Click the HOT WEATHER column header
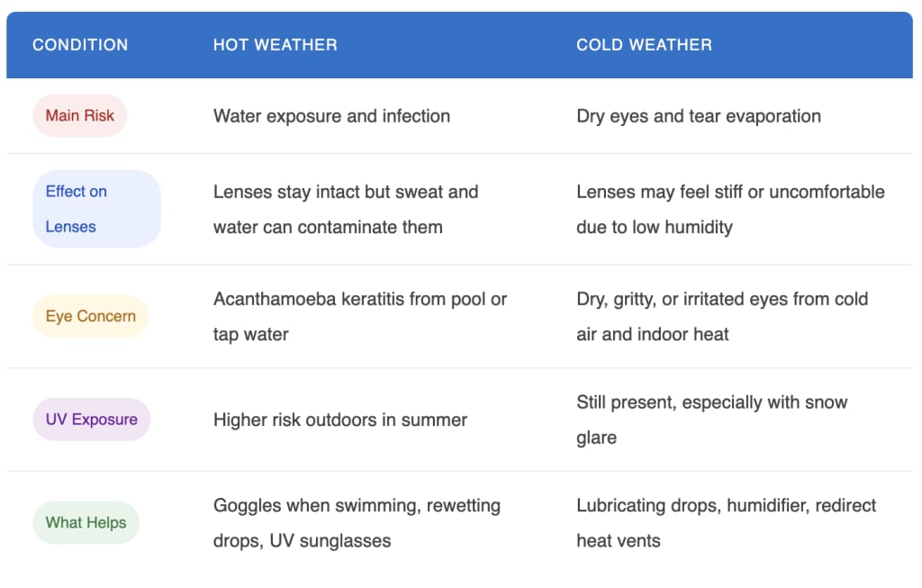This screenshot has height=588, width=922. 276,45
